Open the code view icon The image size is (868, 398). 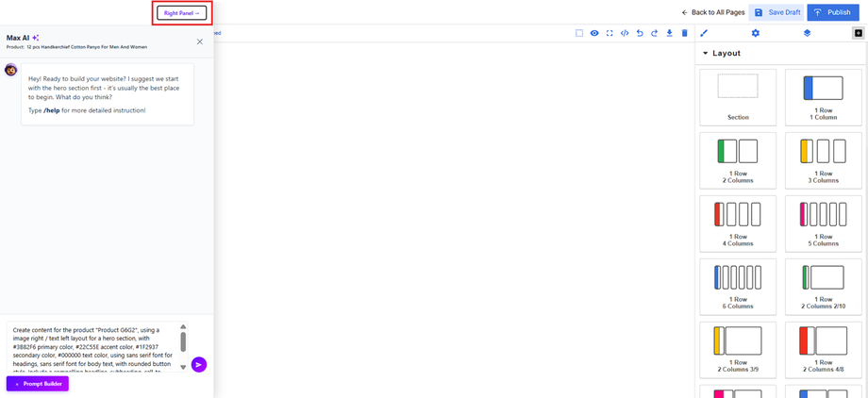click(625, 33)
